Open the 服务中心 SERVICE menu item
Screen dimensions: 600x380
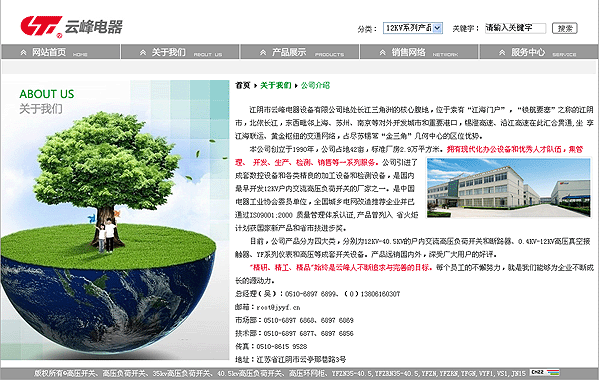point(539,52)
